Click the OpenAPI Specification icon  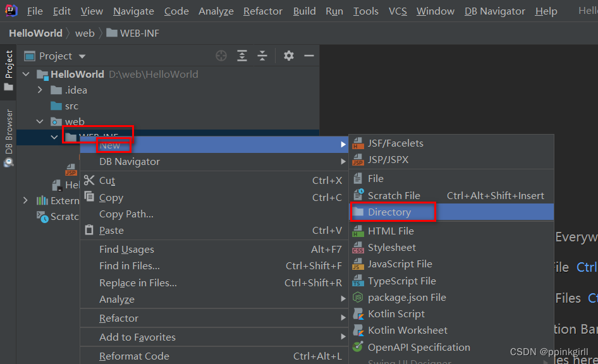point(358,347)
